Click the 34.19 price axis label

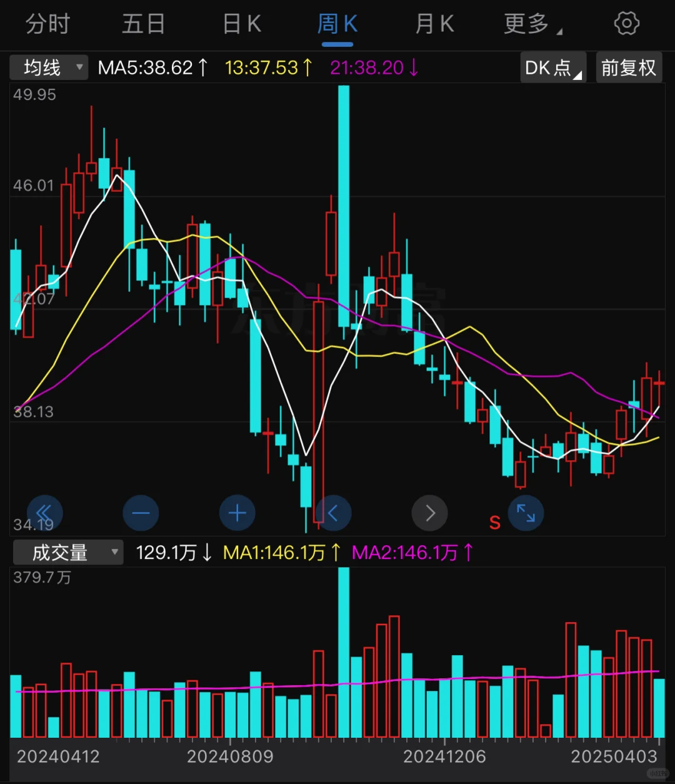[33, 525]
